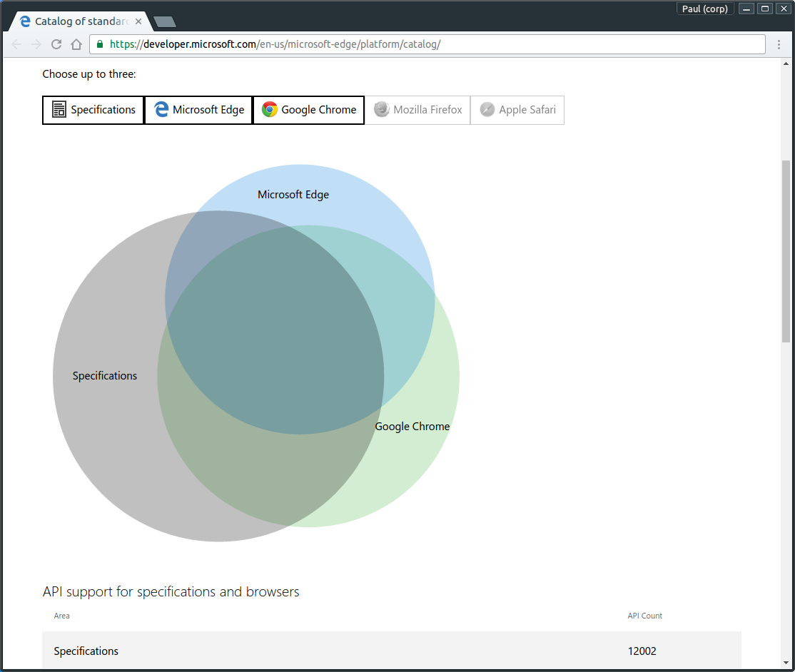Screen dimensions: 795x672
Task: Enable the Mozilla Firefox button
Action: (417, 110)
